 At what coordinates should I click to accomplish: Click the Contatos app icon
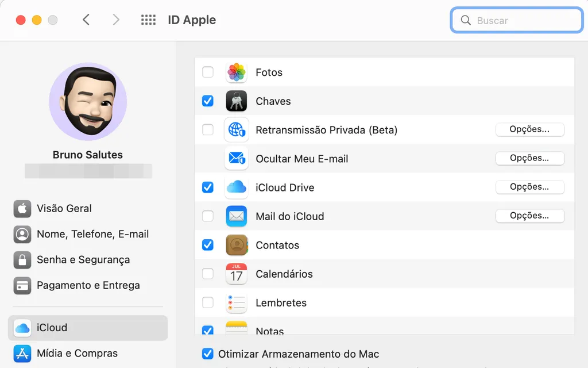236,245
